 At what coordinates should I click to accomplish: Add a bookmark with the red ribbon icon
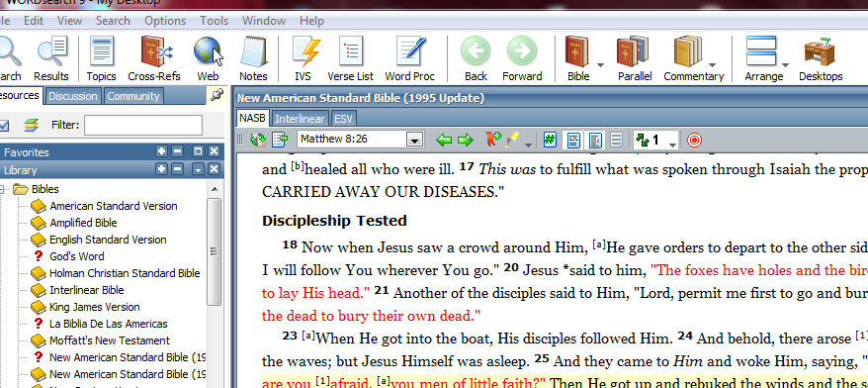click(493, 140)
